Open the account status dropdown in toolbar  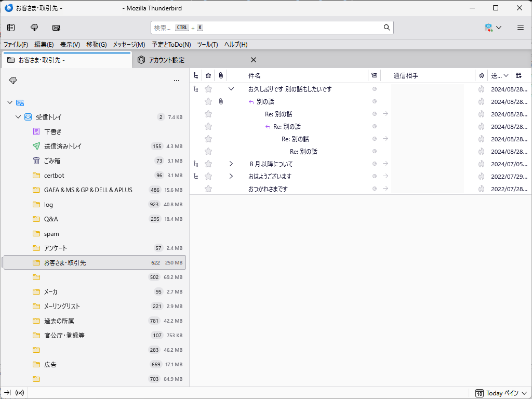click(493, 28)
